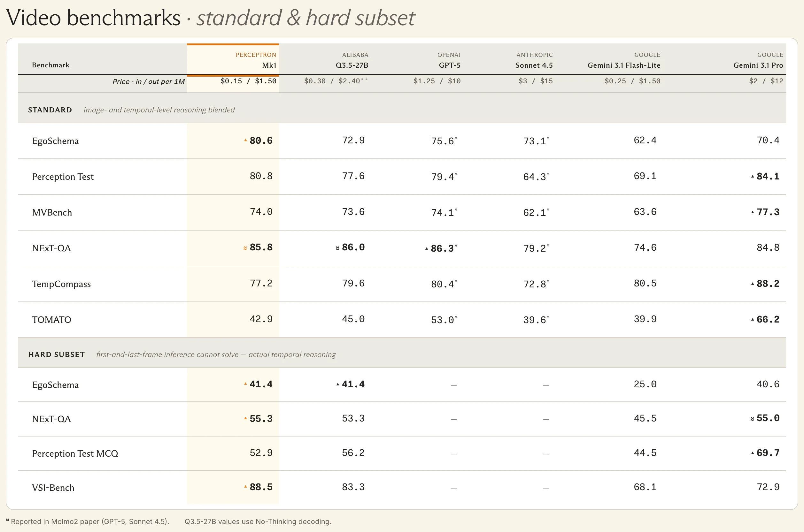The image size is (804, 532).
Task: Select the OpenAI GPT-5 column header
Action: click(449, 60)
